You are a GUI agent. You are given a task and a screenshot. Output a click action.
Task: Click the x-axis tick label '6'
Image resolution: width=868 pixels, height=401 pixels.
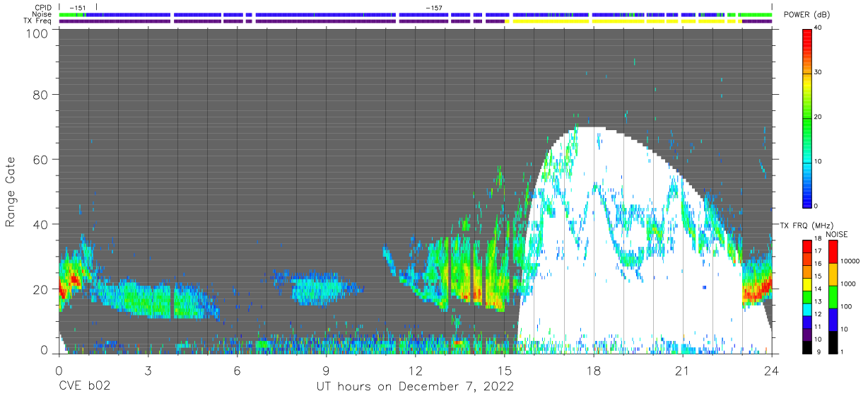[237, 370]
